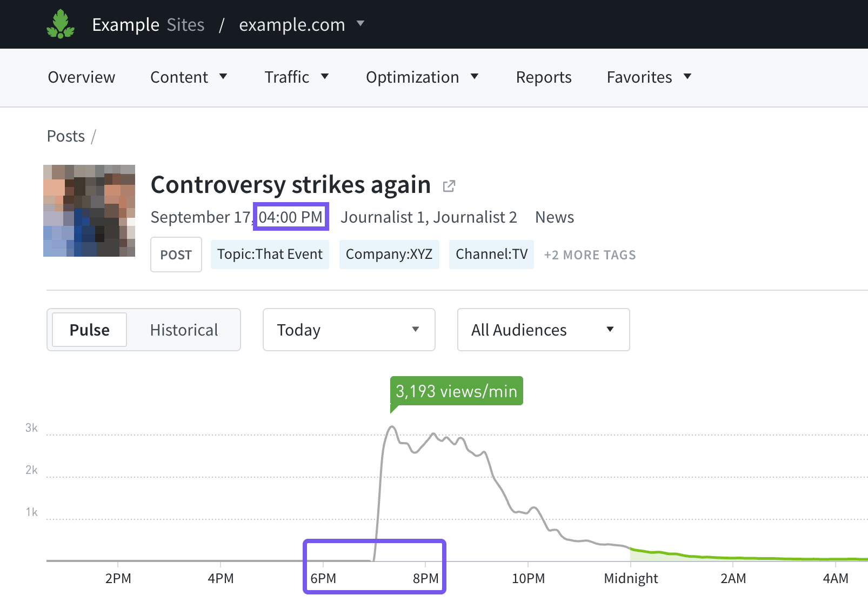Switch to Pulse view
Image resolution: width=868 pixels, height=602 pixels.
[90, 330]
